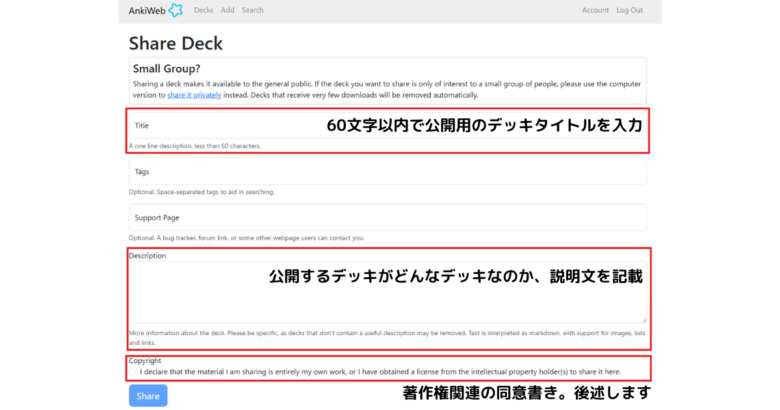780x410 pixels.
Task: Click the AnkiWeb brand name
Action: coord(147,11)
